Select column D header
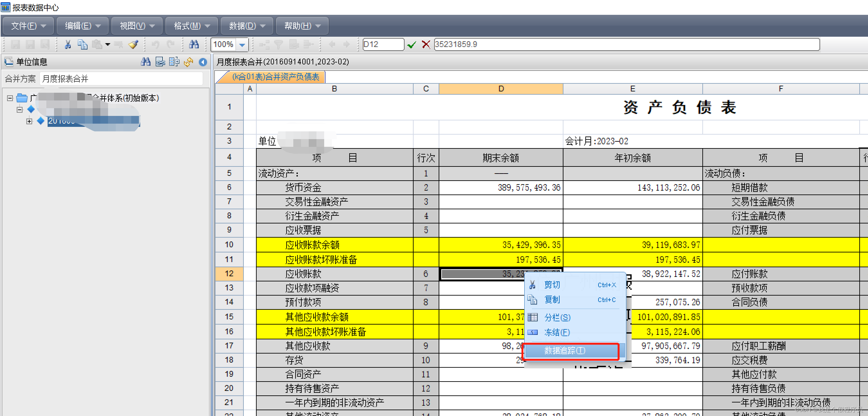Screen dimensions: 868x416 coord(501,89)
